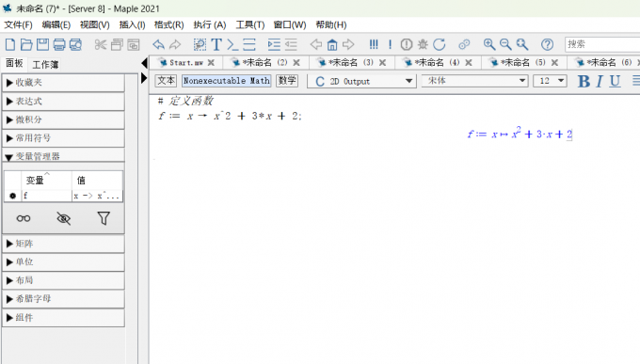The image size is (640, 364).
Task: Expand the 微积分 palette
Action: pyautogui.click(x=63, y=119)
